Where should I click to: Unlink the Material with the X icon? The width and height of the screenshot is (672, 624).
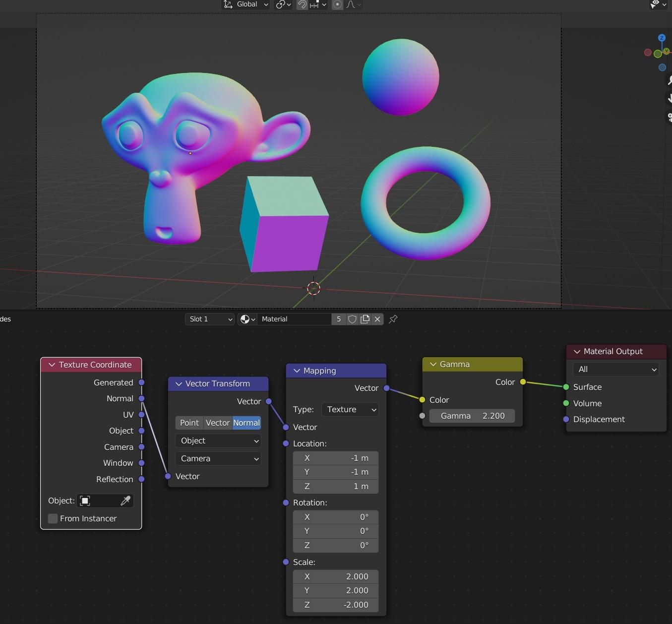pos(377,319)
